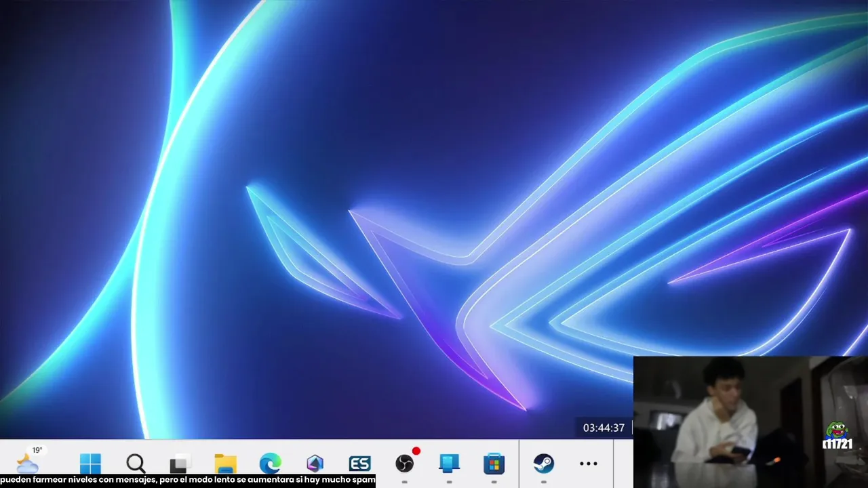Click the 03:44:37 stream timer
Viewport: 868px width, 488px height.
[x=604, y=428]
